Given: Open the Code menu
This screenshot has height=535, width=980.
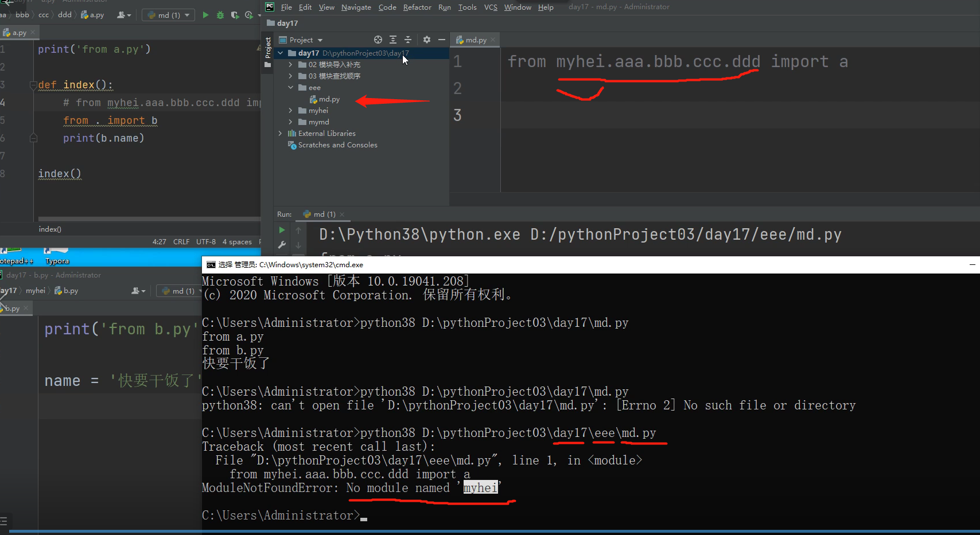Looking at the screenshot, I should click(387, 7).
